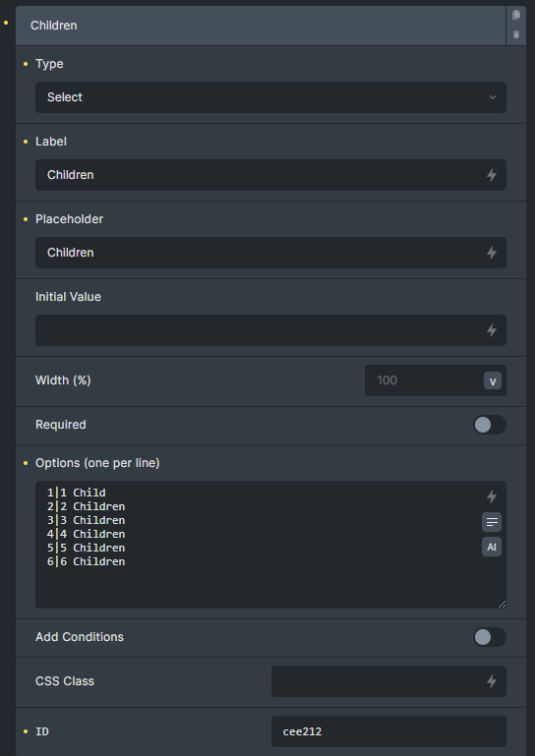Click the Placeholder input with Children text
The height and width of the screenshot is (756, 535).
point(270,253)
